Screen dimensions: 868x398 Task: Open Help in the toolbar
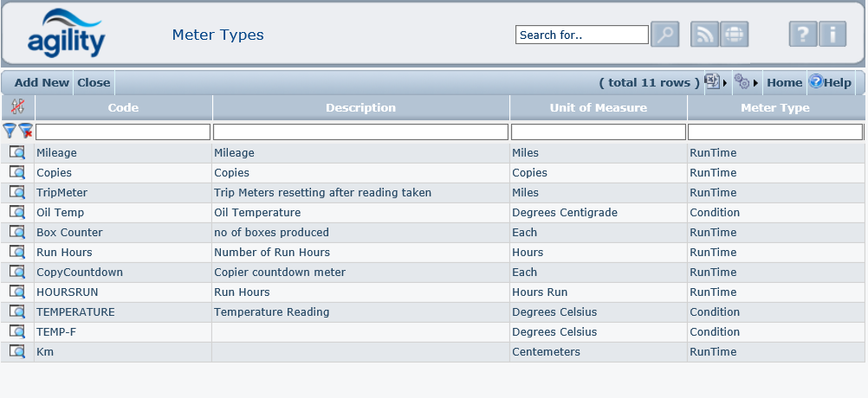pos(830,82)
